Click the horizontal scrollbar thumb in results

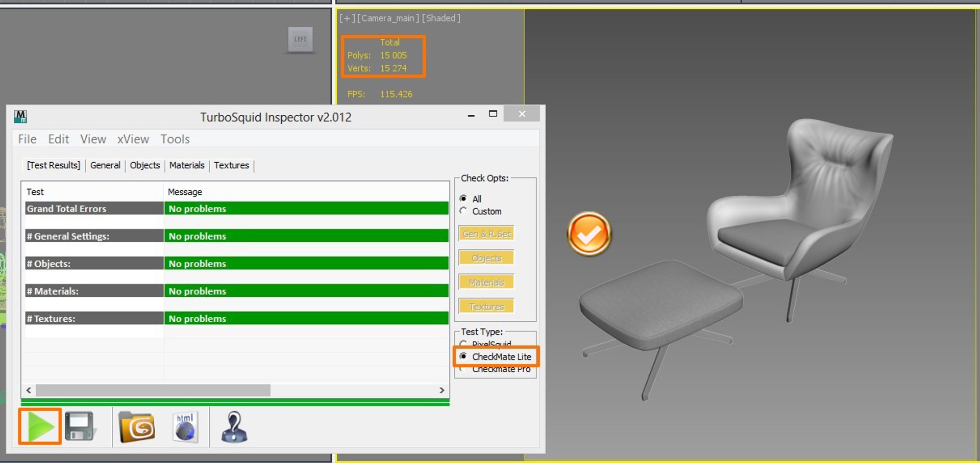click(153, 390)
